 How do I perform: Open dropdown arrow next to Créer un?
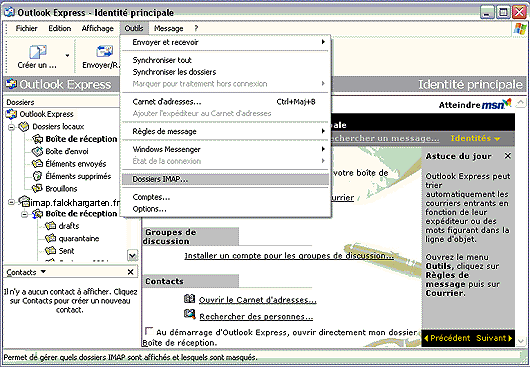click(67, 55)
